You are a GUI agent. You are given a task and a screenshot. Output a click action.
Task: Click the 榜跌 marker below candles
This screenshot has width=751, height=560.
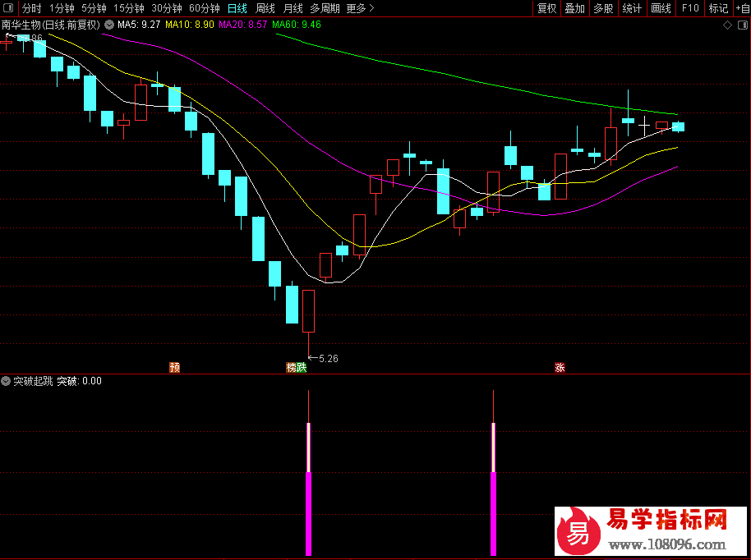pyautogui.click(x=296, y=368)
